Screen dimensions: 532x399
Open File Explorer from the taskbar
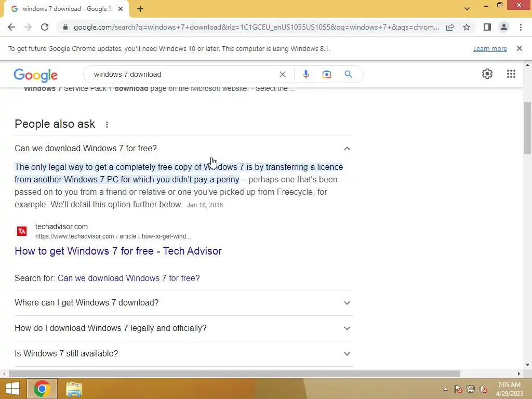point(74,389)
